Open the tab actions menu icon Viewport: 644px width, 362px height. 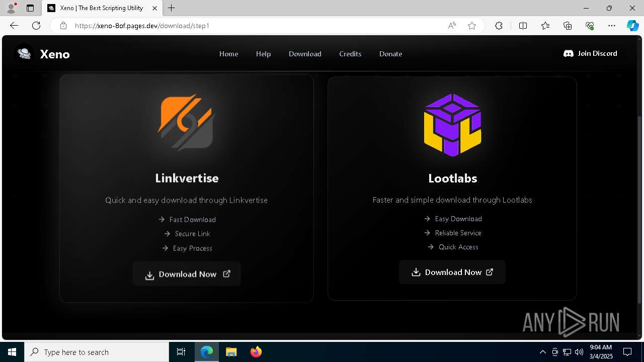coord(30,8)
